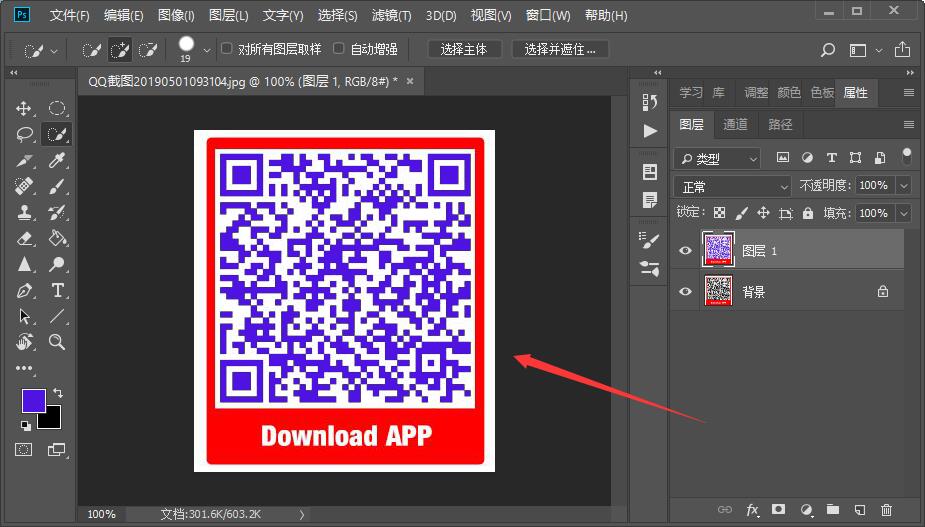Enable 自动增强 checkbox
Image resolution: width=925 pixels, height=527 pixels.
click(x=339, y=48)
